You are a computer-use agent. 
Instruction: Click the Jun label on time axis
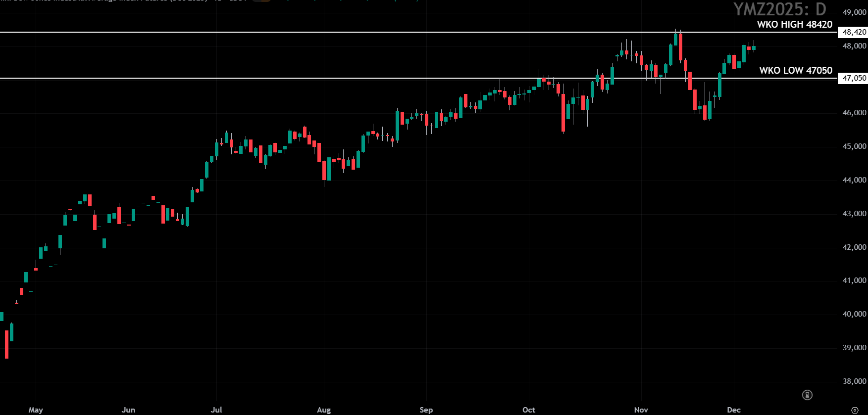(128, 410)
